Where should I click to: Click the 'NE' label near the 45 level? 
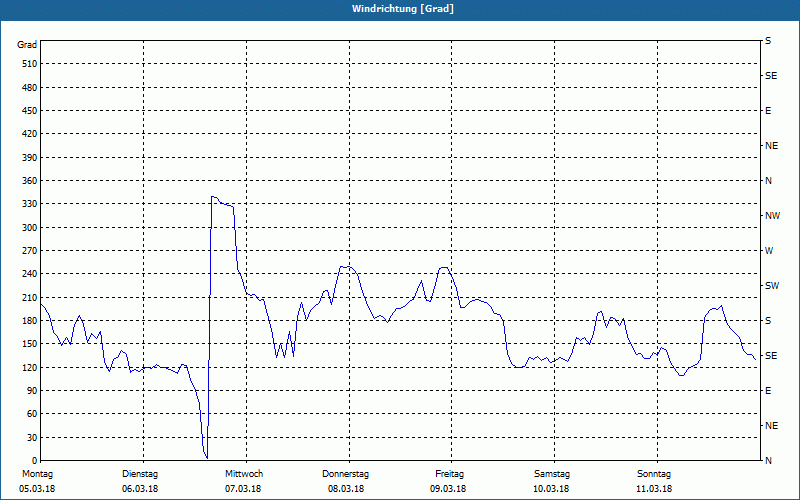point(771,426)
